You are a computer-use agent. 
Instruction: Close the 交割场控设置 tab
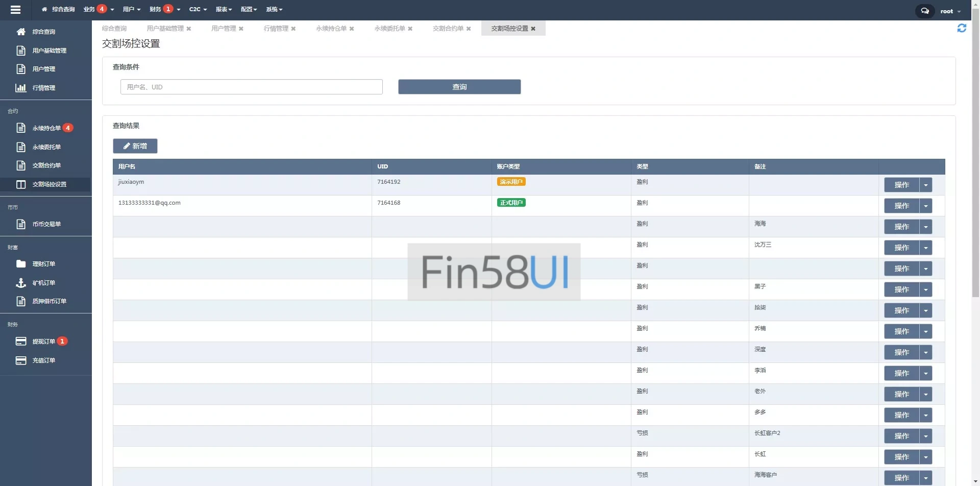coord(533,29)
